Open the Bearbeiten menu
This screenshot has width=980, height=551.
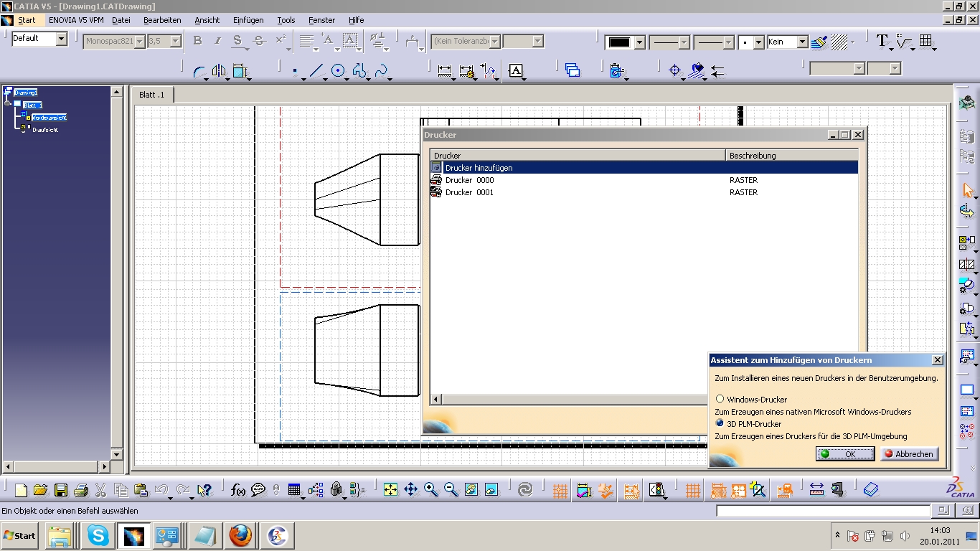(x=162, y=20)
